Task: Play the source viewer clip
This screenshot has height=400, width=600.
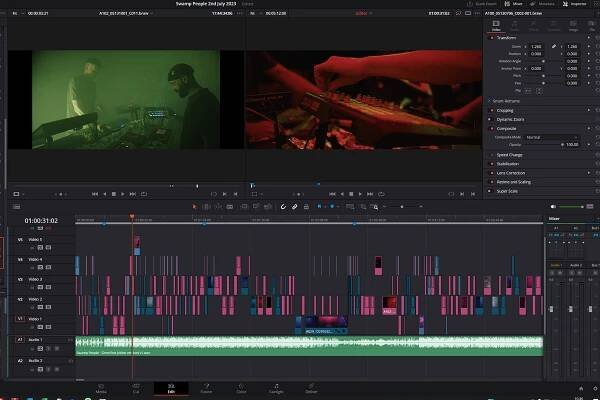Action: click(123, 194)
